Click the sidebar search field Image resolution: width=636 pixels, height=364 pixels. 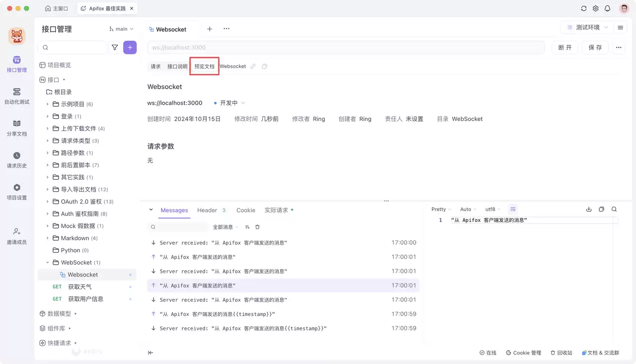(72, 47)
